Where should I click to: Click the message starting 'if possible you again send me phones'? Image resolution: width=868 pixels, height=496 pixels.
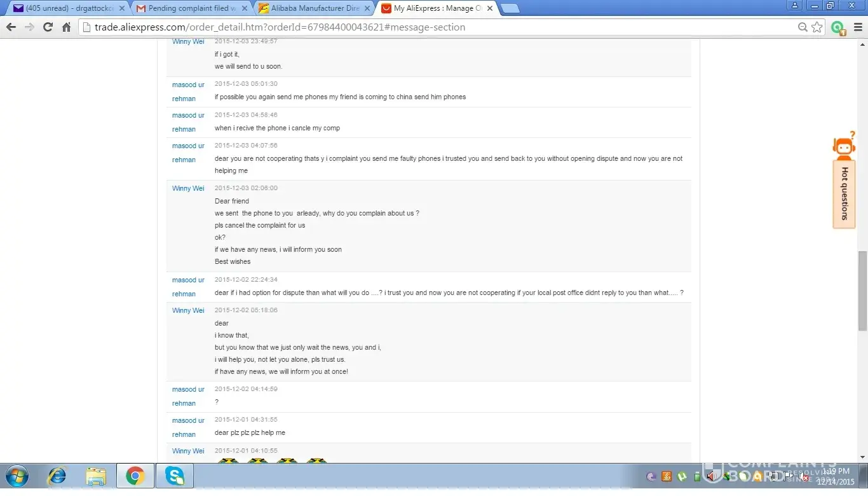340,97
